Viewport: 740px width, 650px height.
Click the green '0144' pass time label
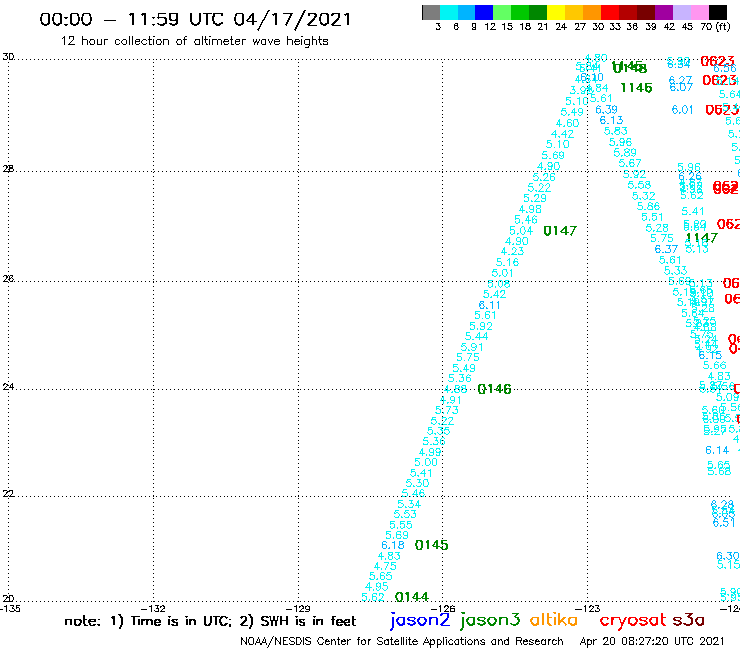pyautogui.click(x=412, y=597)
